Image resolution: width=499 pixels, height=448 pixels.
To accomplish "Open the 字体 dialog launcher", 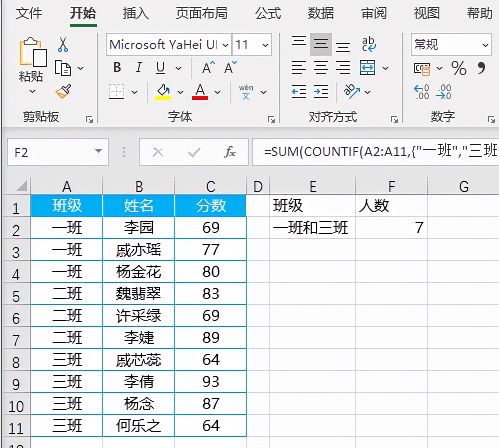I will (x=271, y=119).
